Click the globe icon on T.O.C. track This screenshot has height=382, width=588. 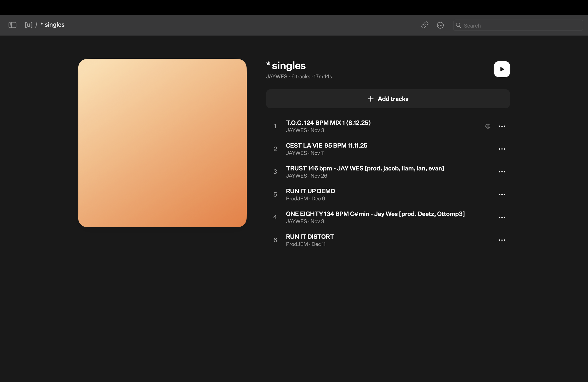(488, 126)
